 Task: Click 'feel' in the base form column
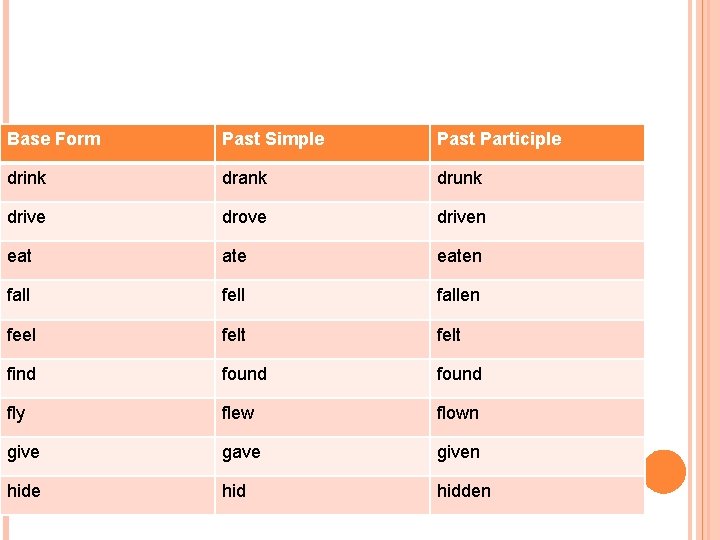pyautogui.click(x=22, y=334)
